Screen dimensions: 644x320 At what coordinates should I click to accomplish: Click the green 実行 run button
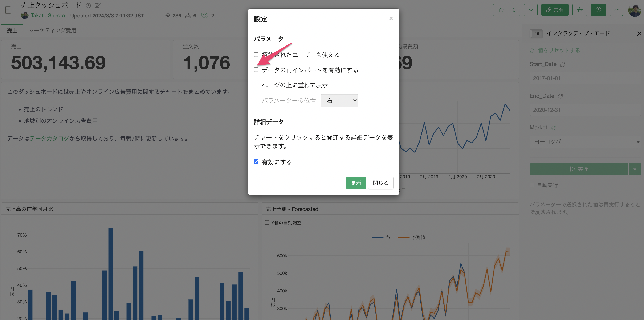(x=579, y=169)
